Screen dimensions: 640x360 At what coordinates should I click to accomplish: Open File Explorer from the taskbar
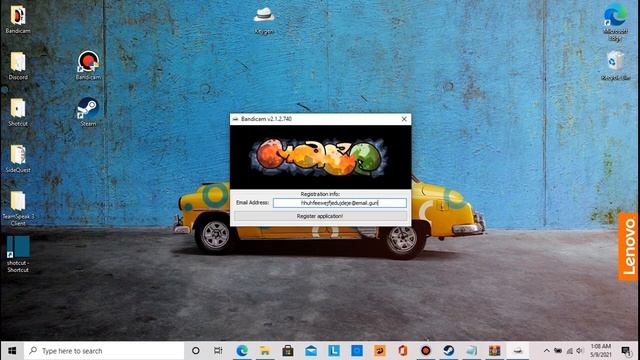[x=265, y=351]
